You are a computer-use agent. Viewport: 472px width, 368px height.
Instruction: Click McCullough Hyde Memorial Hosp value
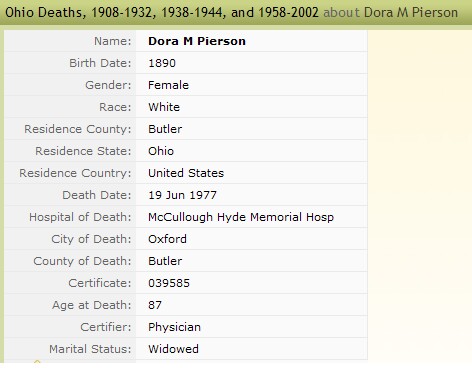tap(241, 217)
